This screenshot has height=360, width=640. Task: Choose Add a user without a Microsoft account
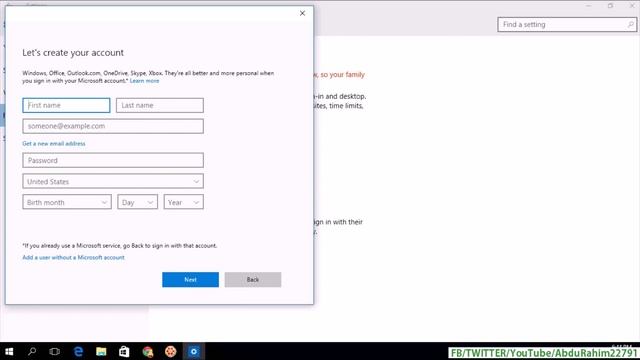click(73, 258)
